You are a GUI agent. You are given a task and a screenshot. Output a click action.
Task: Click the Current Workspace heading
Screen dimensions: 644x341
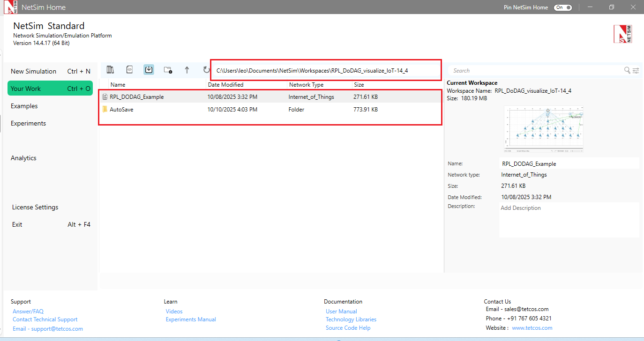[x=472, y=83]
